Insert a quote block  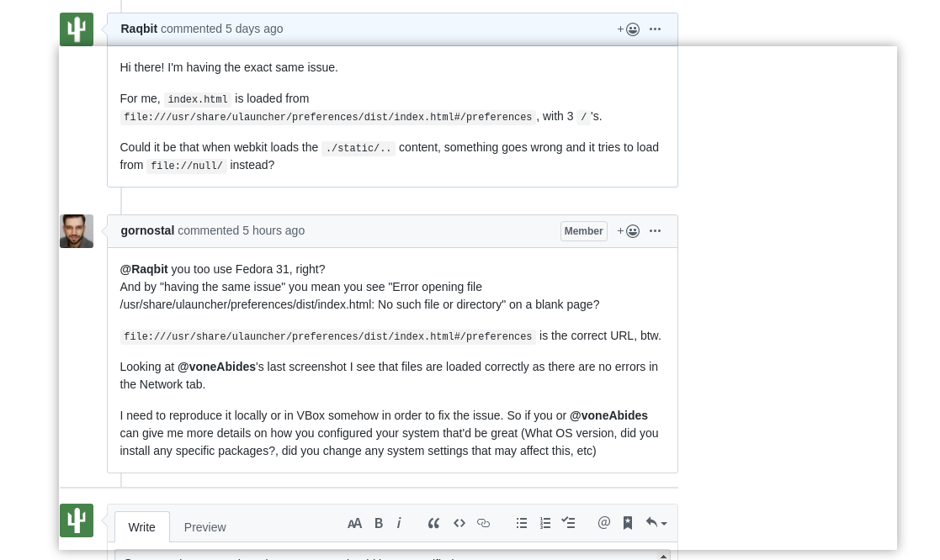[x=433, y=524]
